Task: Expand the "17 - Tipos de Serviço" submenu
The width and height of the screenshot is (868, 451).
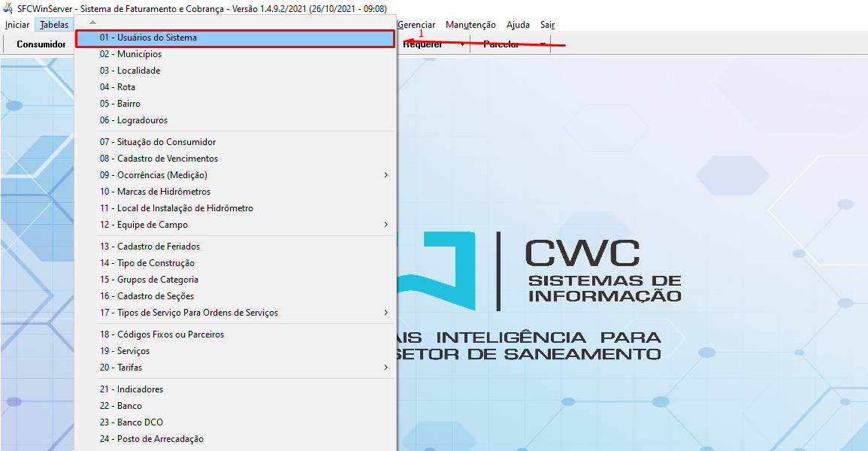Action: tap(386, 312)
